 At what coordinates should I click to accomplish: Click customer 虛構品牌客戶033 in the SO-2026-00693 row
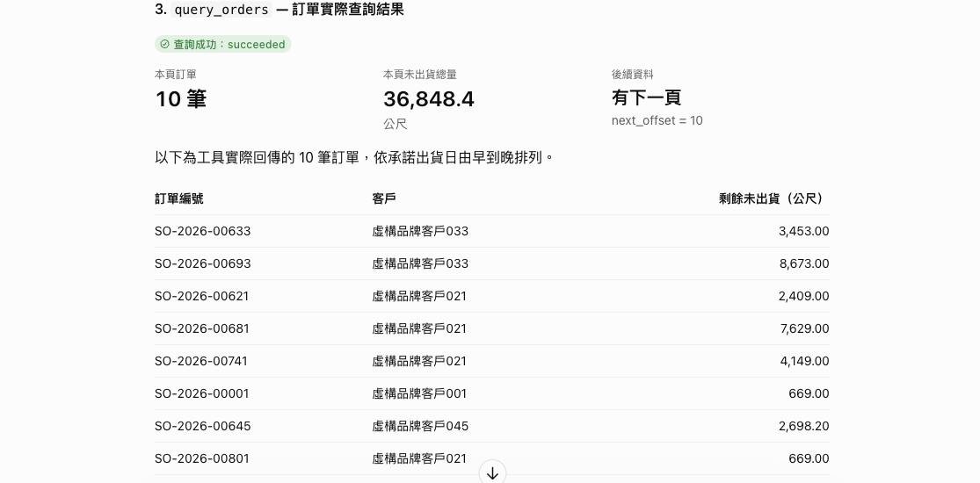click(x=420, y=263)
